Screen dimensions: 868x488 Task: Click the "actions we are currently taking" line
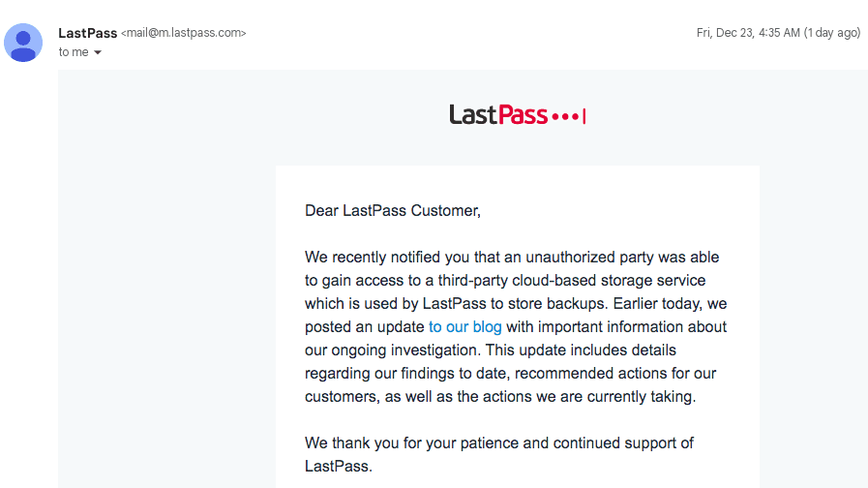pyautogui.click(x=589, y=397)
